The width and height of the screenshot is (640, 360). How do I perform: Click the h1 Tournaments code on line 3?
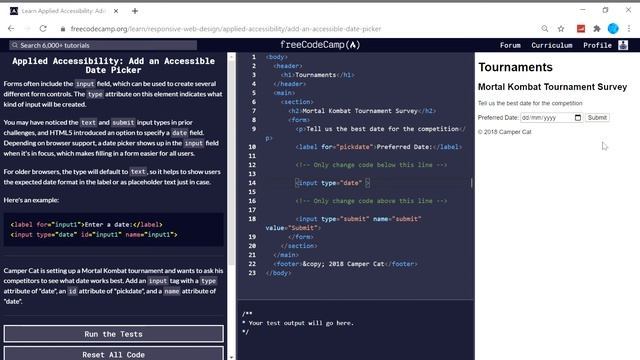[318, 75]
